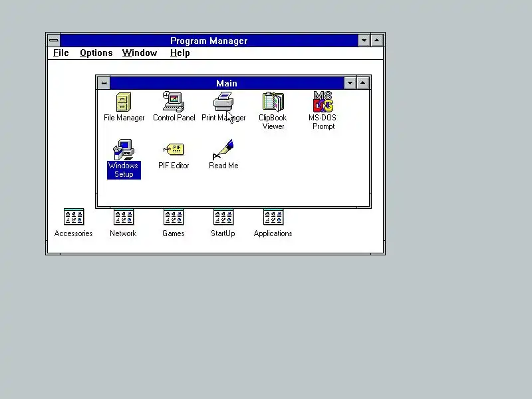
Task: Open the File Manager icon
Action: [x=124, y=102]
